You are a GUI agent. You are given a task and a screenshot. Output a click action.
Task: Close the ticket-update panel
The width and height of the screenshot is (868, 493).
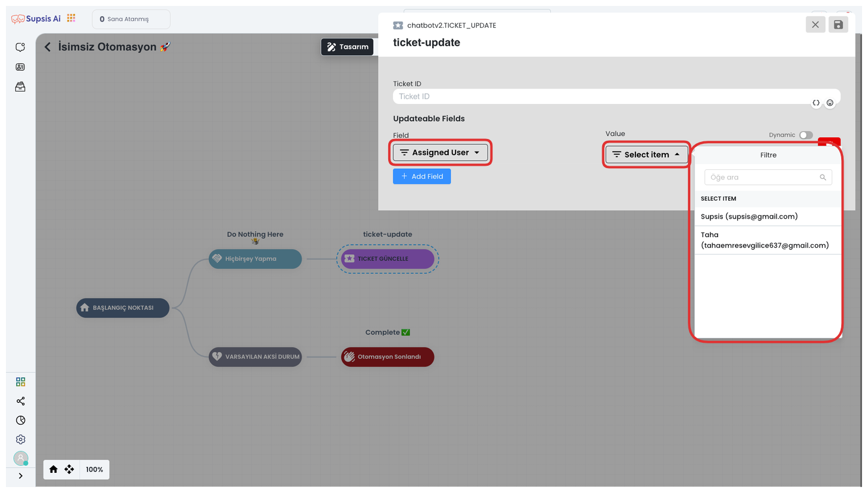pos(815,25)
